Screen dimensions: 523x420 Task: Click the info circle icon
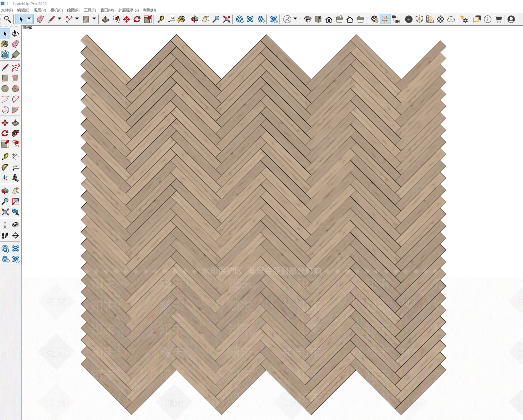[487, 19]
